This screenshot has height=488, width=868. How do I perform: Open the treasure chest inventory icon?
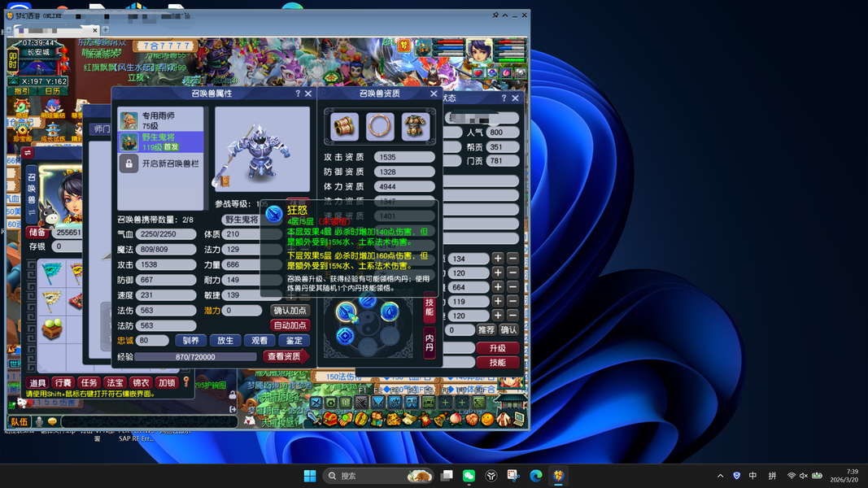[x=330, y=419]
